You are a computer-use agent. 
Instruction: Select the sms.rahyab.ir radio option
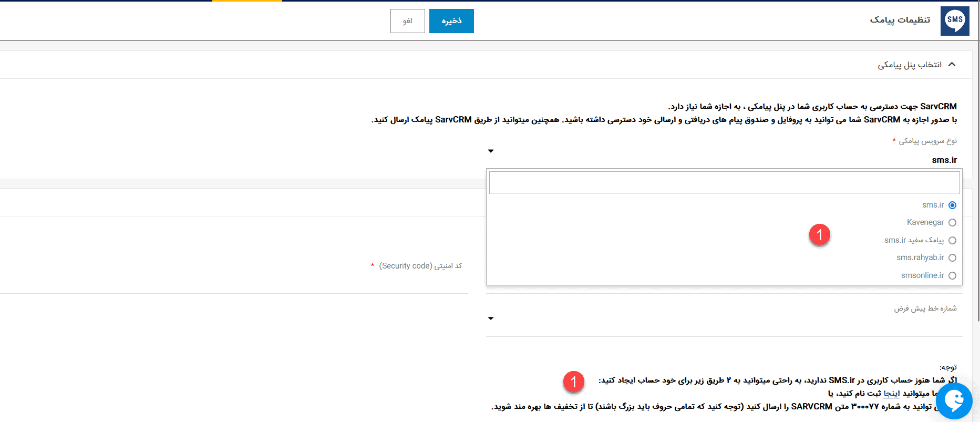click(952, 258)
